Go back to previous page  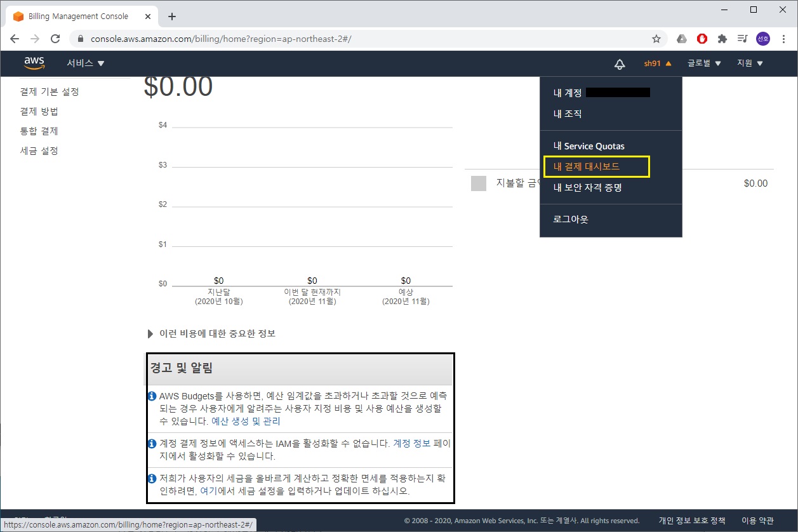point(15,39)
